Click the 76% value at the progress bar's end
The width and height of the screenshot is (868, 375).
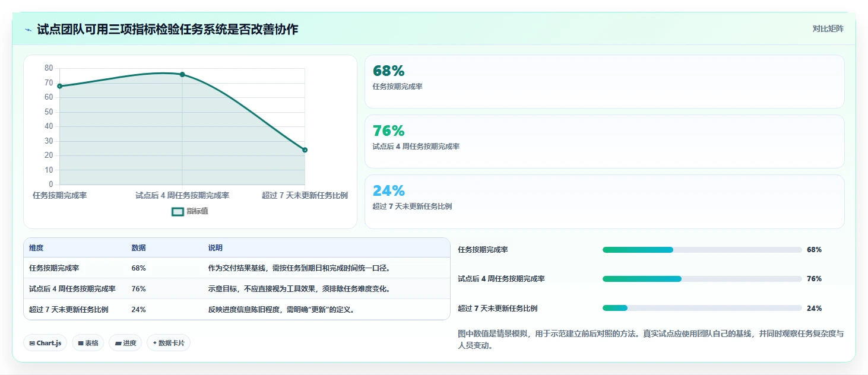click(814, 279)
